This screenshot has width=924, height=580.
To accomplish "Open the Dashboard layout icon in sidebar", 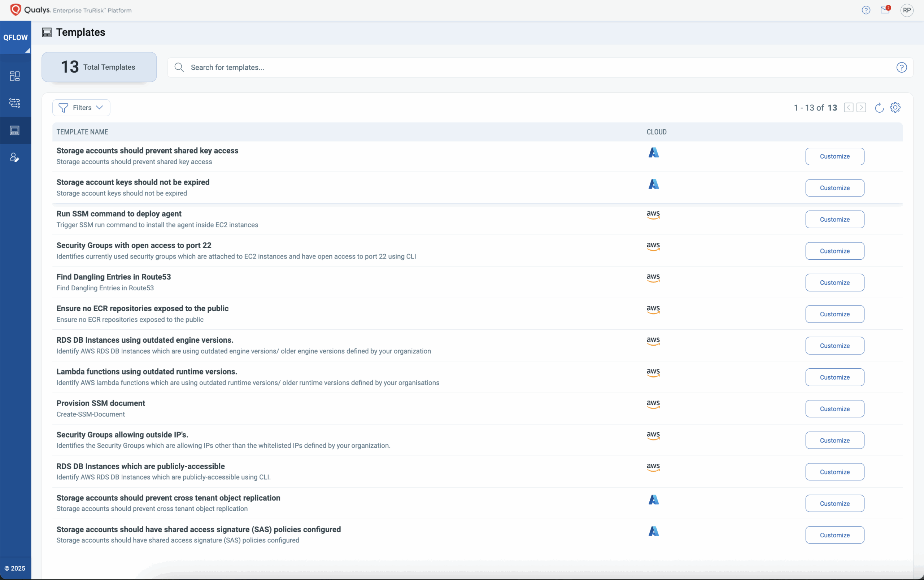I will [15, 76].
